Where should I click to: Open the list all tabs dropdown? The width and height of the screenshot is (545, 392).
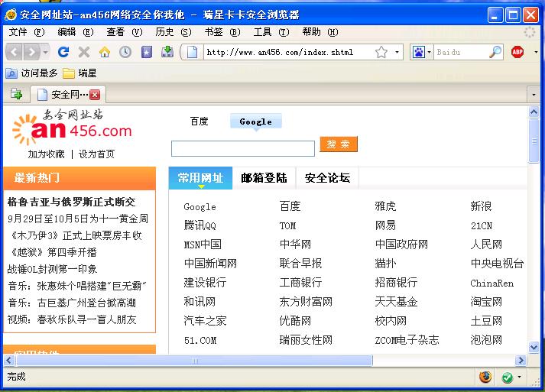[x=534, y=95]
